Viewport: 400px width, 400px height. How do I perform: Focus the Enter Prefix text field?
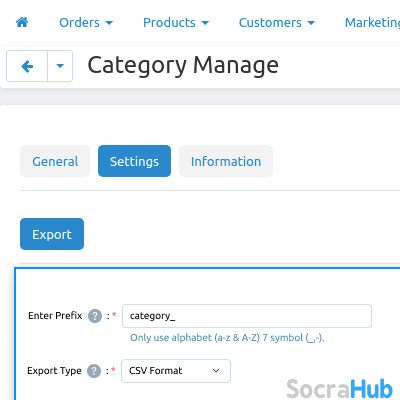click(247, 316)
